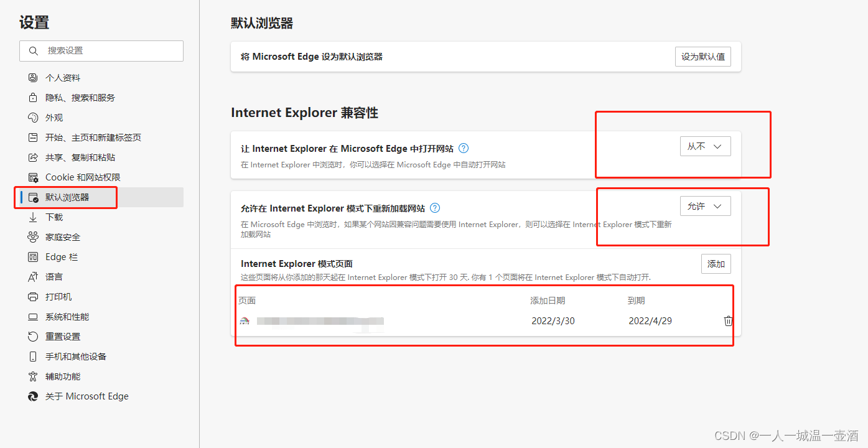Screen dimensions: 868x448
Task: Go to 隐私、搜索和服务 settings
Action: (101, 98)
